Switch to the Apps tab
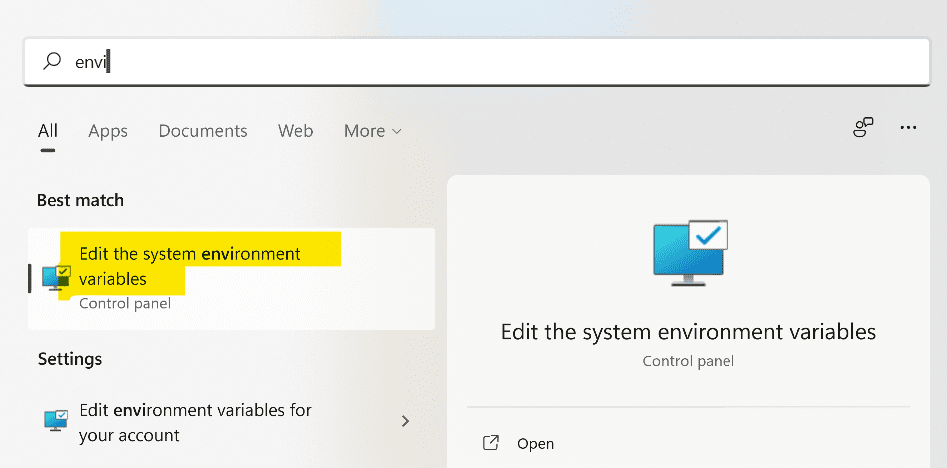 tap(108, 131)
